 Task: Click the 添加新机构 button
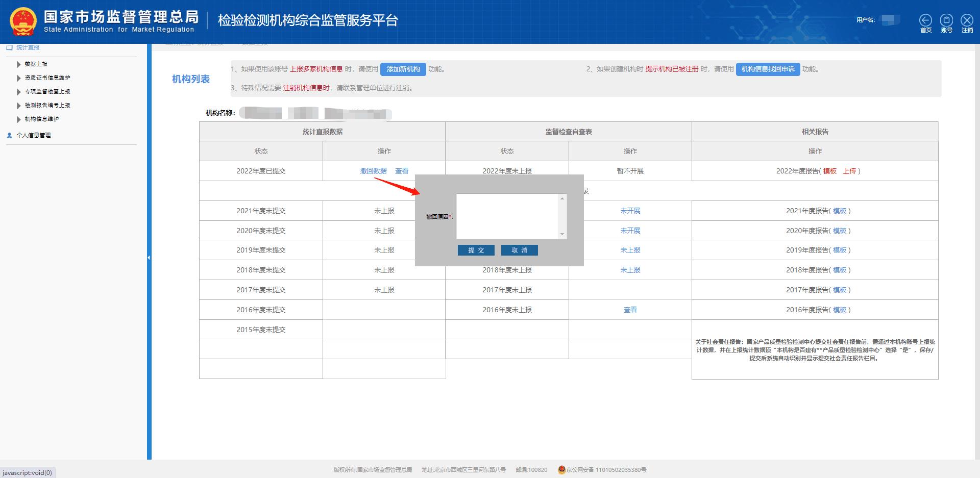pos(403,69)
